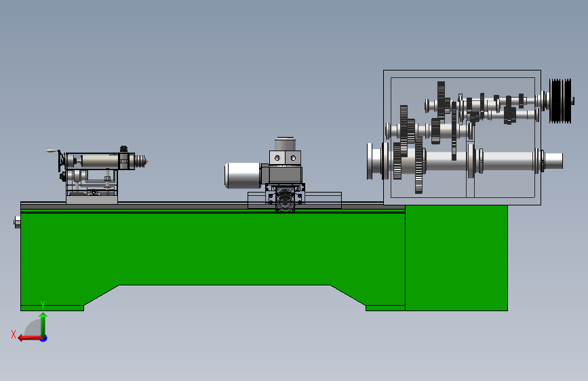This screenshot has height=381, width=588.
Task: Click the red X axis arrow of triad
Action: (30, 338)
